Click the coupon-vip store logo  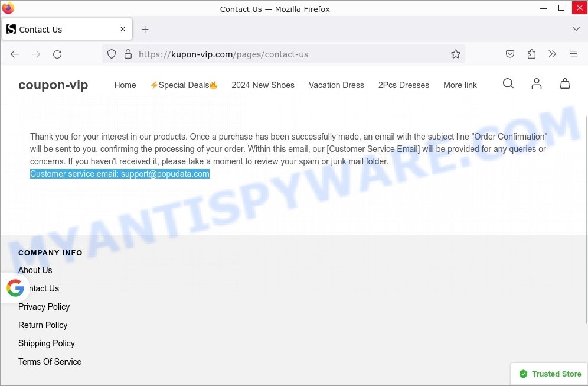pos(53,85)
